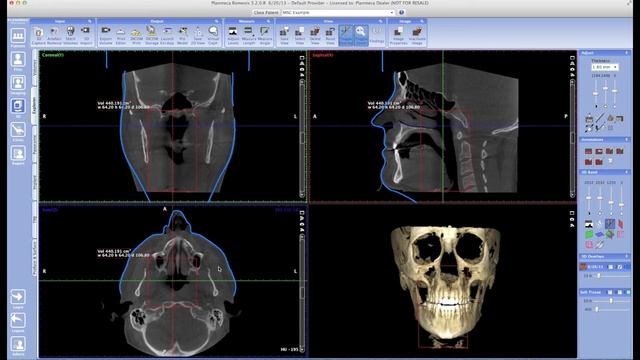Screen dimensions: 640x360
Task: Maximize the sagittal view square icon
Action: [x=572, y=58]
